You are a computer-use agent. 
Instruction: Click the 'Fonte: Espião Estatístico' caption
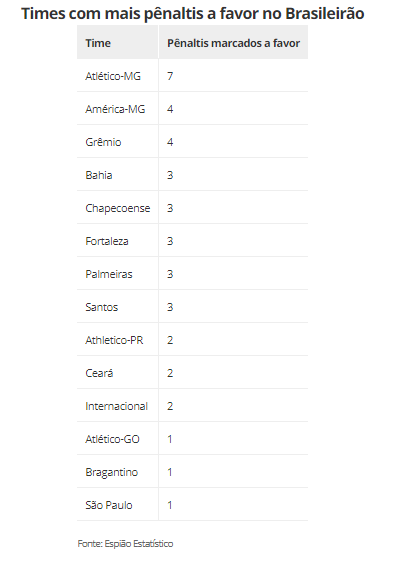[x=125, y=544]
